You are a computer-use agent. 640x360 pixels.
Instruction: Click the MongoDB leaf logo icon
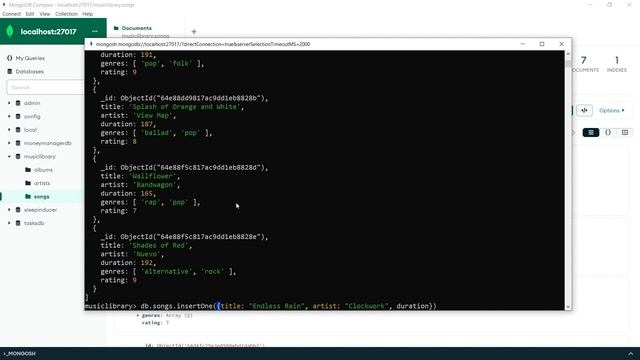[x=10, y=31]
